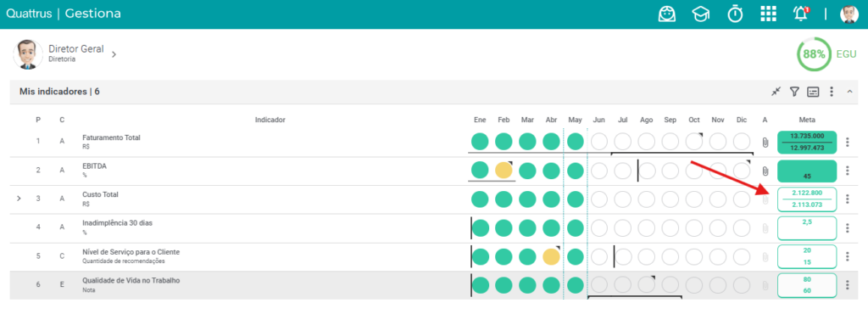This screenshot has width=868, height=314.
Task: Click the stopwatch timer icon
Action: coord(735,14)
